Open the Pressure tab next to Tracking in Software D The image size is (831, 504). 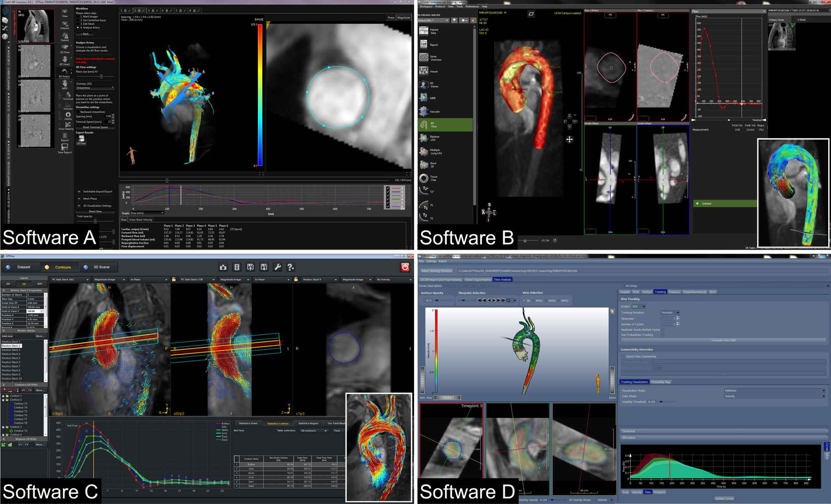click(x=674, y=292)
